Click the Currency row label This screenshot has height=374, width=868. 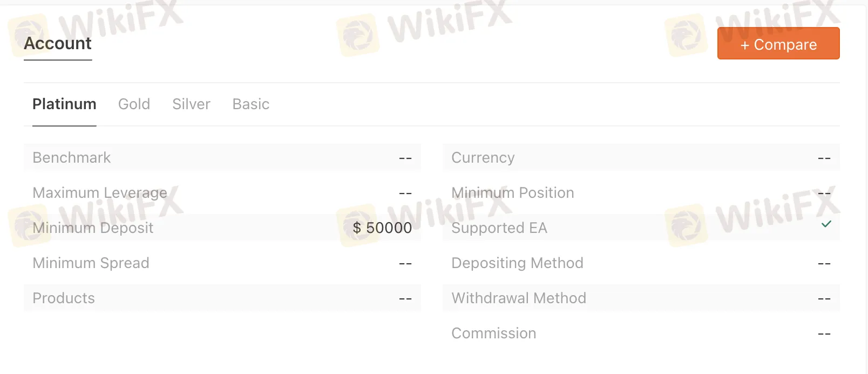coord(483,158)
